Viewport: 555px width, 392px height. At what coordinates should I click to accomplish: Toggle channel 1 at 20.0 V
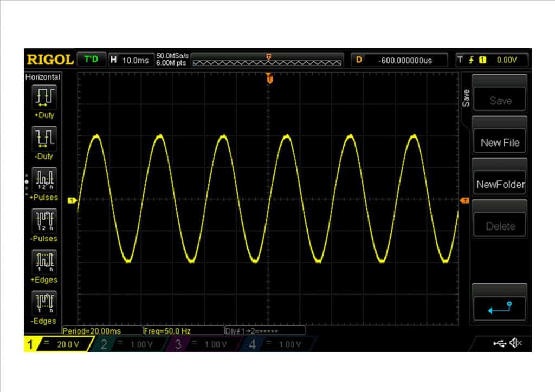(x=54, y=344)
